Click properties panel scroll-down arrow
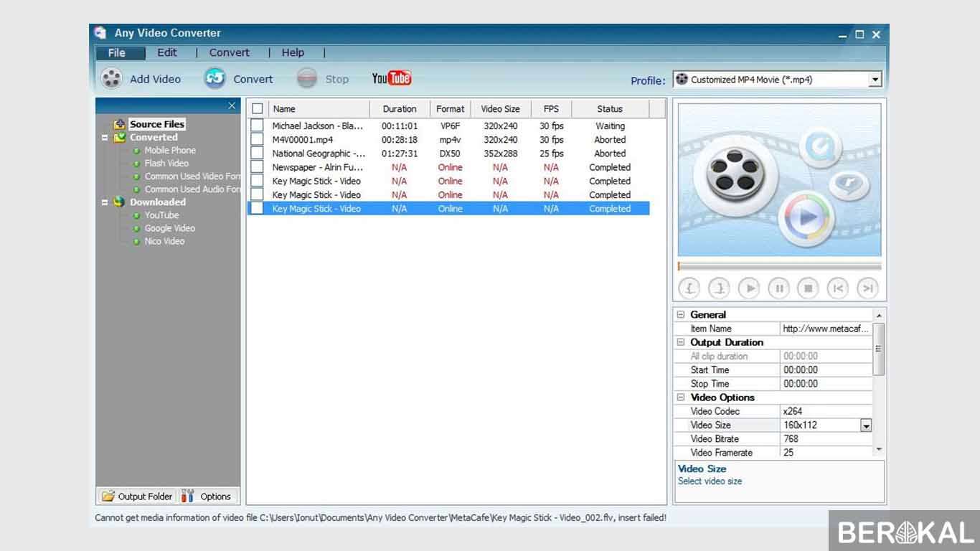The width and height of the screenshot is (980, 551). (x=880, y=450)
